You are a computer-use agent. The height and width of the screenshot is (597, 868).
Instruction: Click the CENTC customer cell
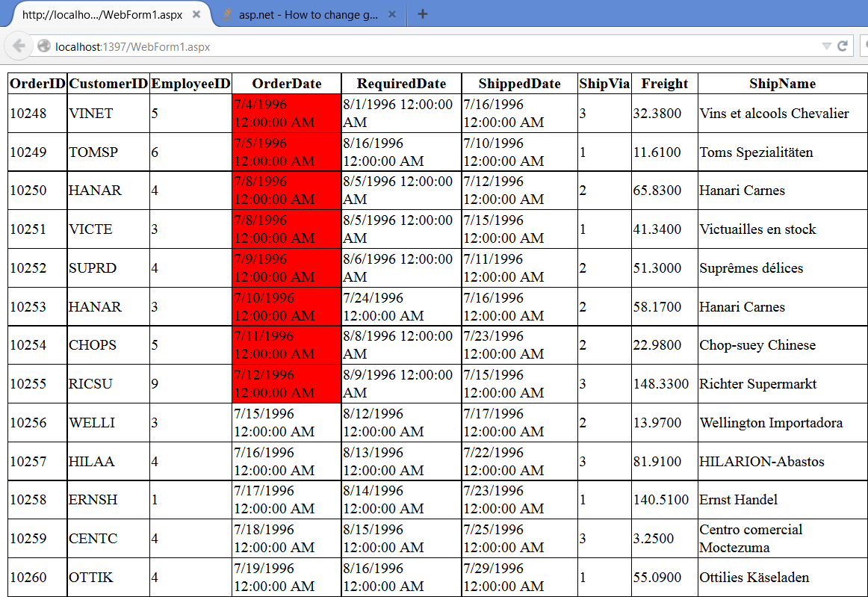108,538
